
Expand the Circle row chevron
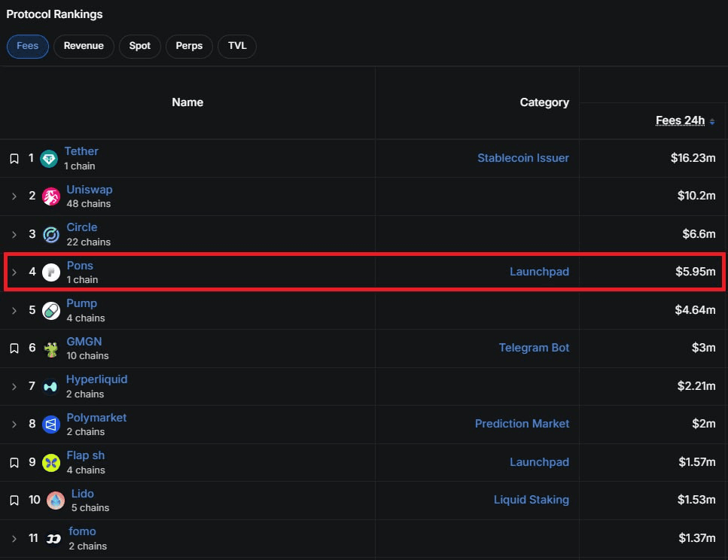[x=14, y=235]
